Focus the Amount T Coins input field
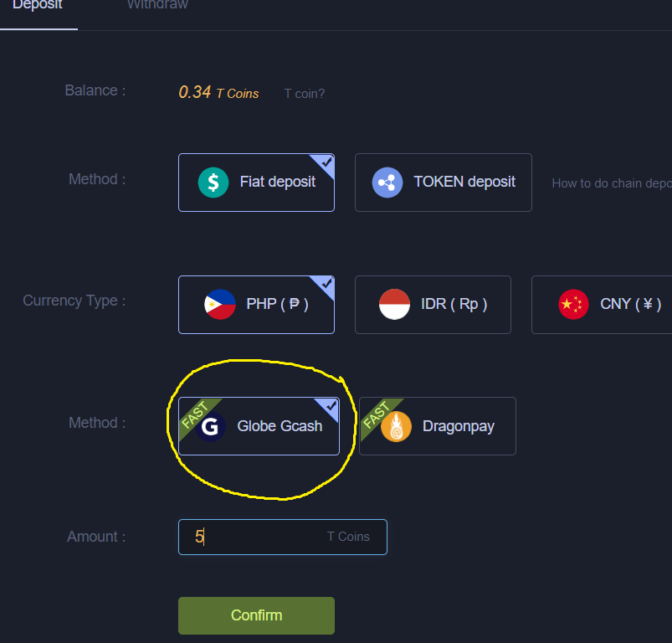672x643 pixels. (282, 538)
